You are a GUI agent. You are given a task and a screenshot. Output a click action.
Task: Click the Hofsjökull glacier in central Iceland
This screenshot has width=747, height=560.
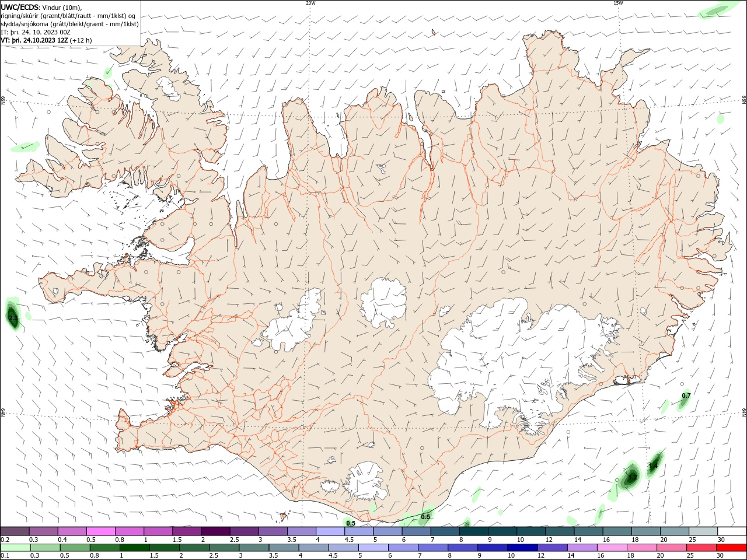pos(383,302)
